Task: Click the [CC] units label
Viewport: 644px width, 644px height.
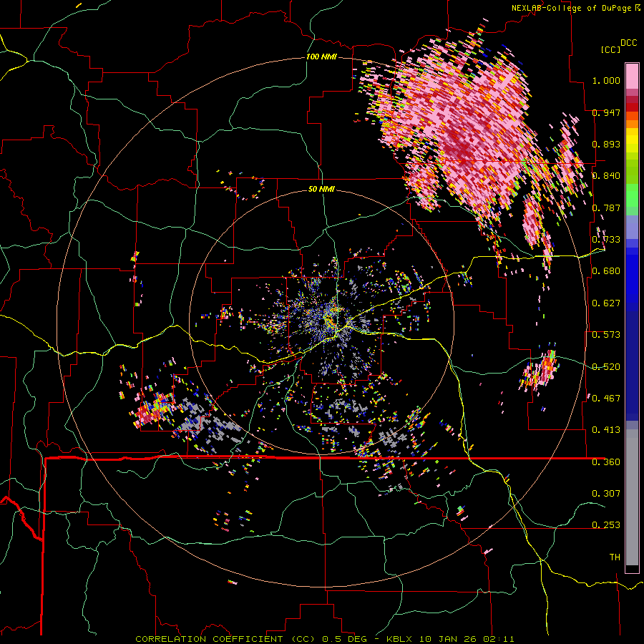Action: tap(610, 49)
